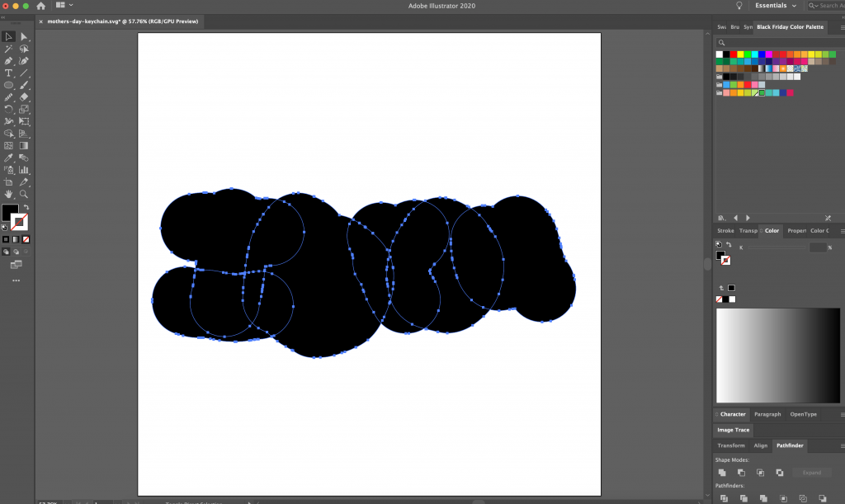Select the Eraser tool

click(24, 97)
